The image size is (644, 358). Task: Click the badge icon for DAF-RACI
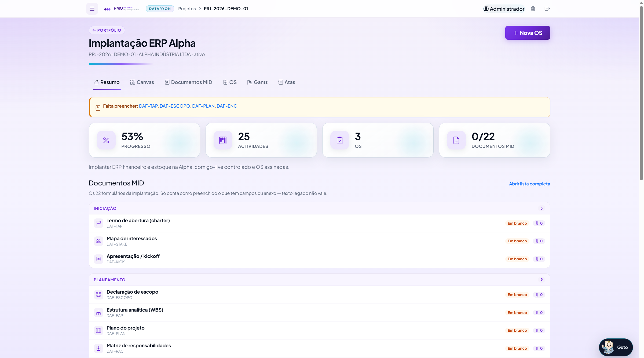click(98, 348)
